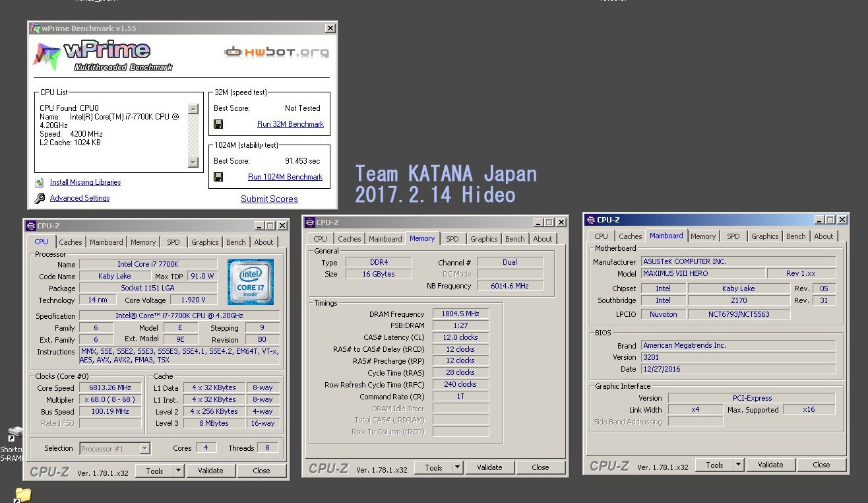This screenshot has height=503, width=868.
Task: Click the Intel Core i7 logo badge
Action: [x=251, y=282]
